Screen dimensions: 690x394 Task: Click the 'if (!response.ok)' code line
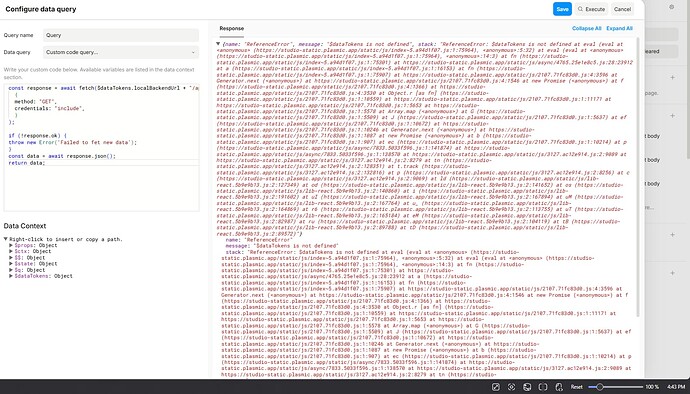[x=37, y=136]
